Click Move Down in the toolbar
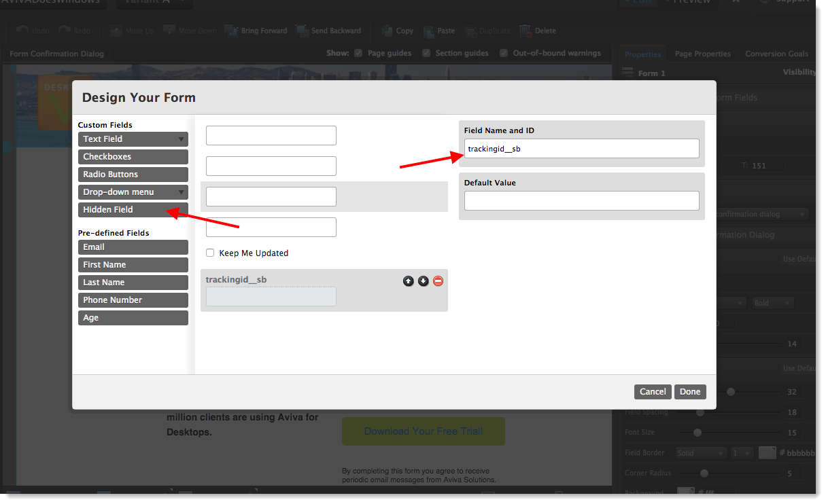Image resolution: width=826 pixels, height=504 pixels. coord(190,31)
